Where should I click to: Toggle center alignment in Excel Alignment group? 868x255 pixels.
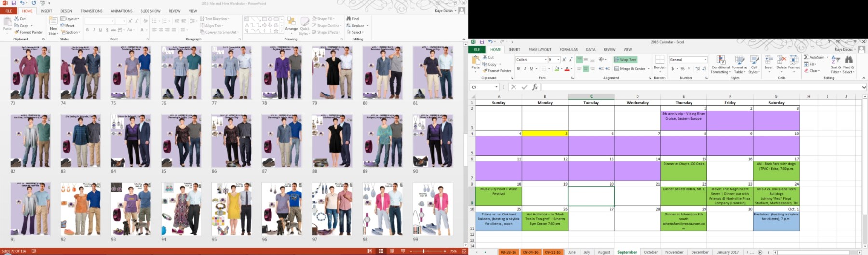586,69
